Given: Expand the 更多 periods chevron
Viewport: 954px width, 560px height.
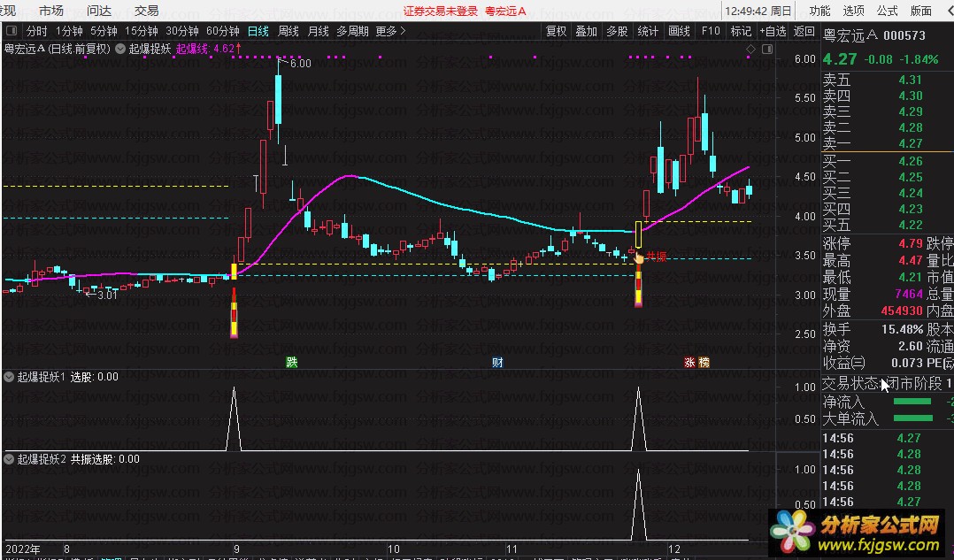Looking at the screenshot, I should click(402, 30).
